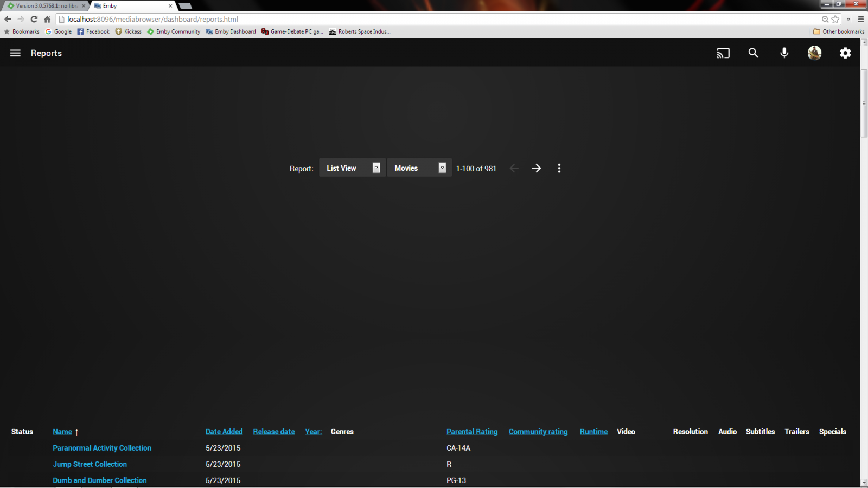The height and width of the screenshot is (488, 868).
Task: Open the List View report dropdown
Action: [x=353, y=168]
